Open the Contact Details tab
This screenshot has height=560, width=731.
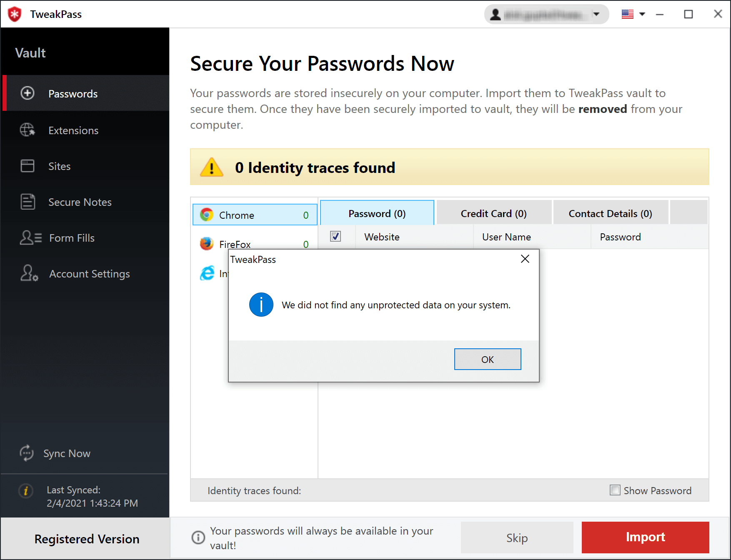point(610,213)
